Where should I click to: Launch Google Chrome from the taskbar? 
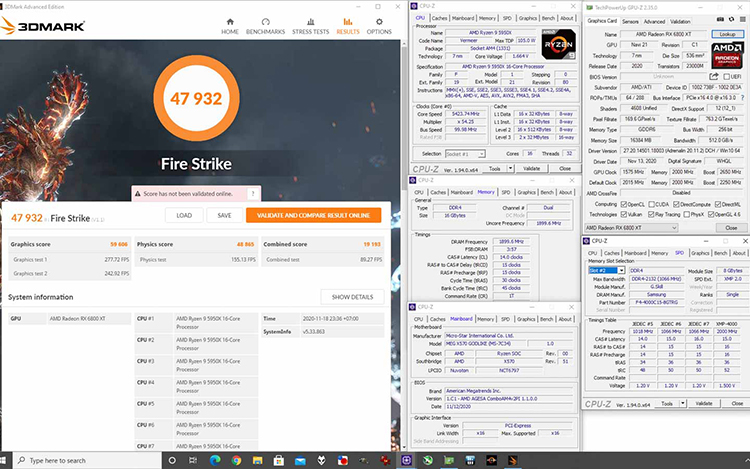[236, 460]
